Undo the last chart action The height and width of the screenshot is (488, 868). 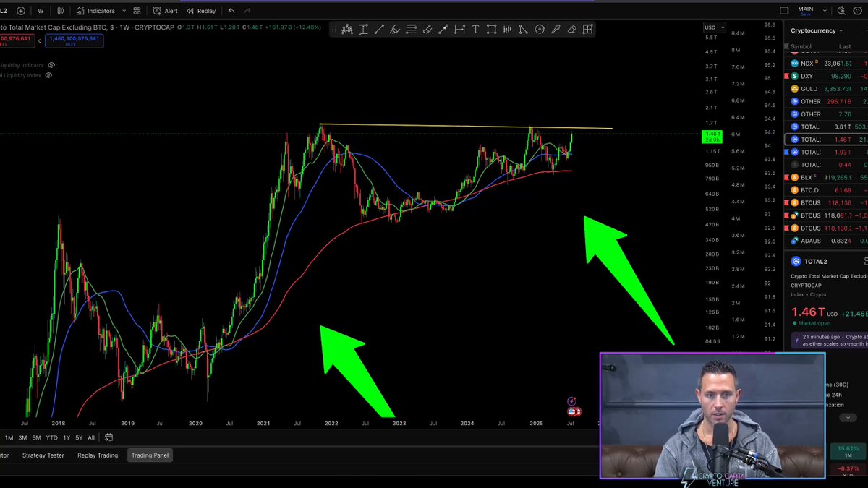point(231,11)
